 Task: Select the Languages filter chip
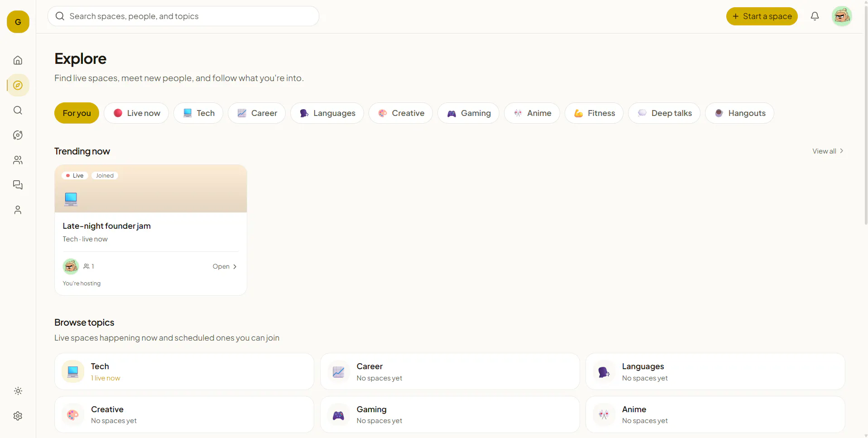pos(327,113)
